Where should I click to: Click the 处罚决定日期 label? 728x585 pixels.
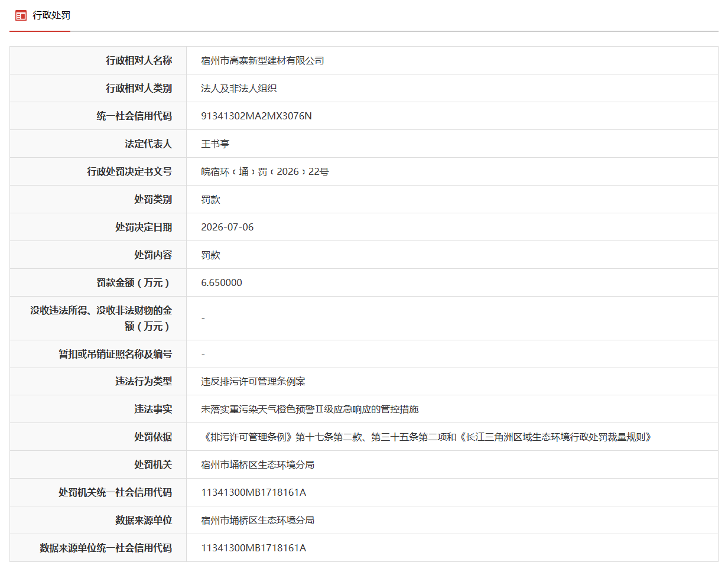coord(144,227)
